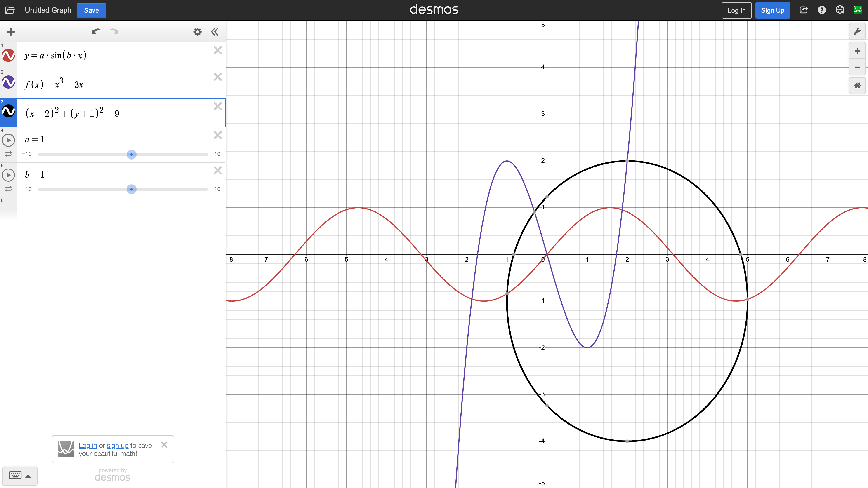The height and width of the screenshot is (488, 868).
Task: Collapse the expression list panel
Action: (x=215, y=32)
